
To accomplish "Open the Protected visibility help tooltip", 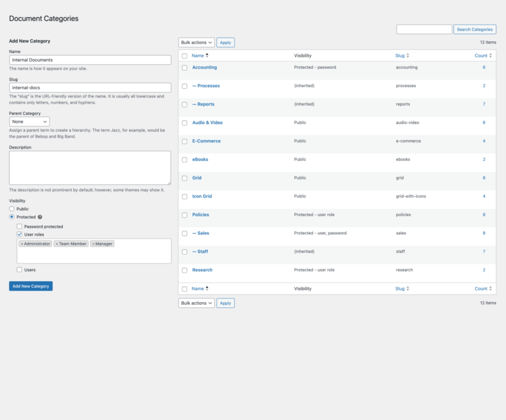I will coord(40,216).
